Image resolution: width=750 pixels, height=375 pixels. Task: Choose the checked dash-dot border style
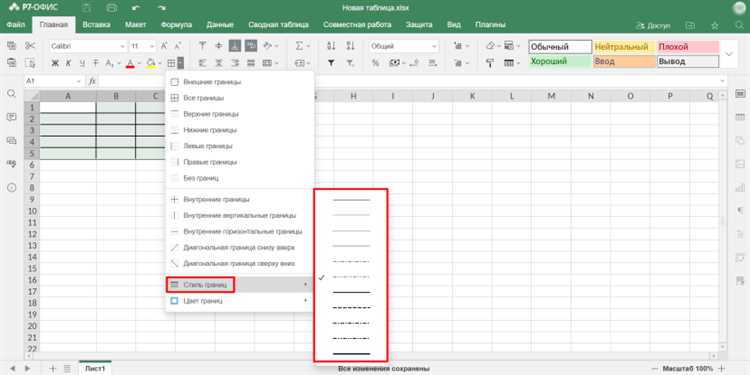[351, 276]
